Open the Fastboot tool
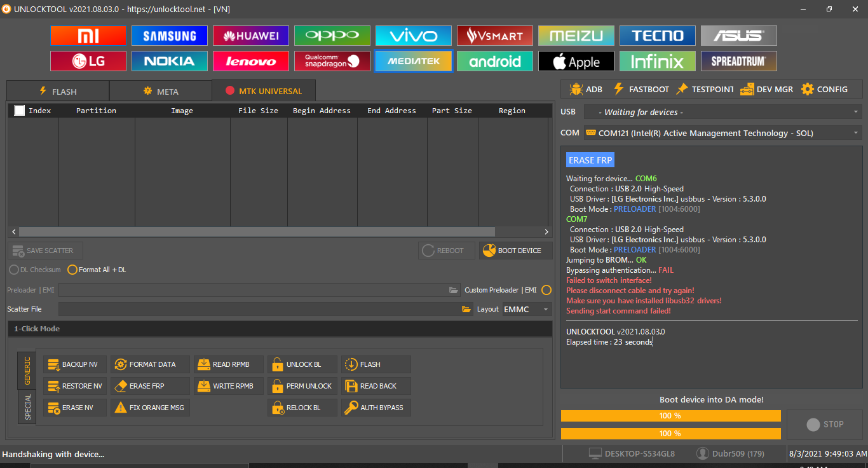The width and height of the screenshot is (868, 468). (641, 90)
